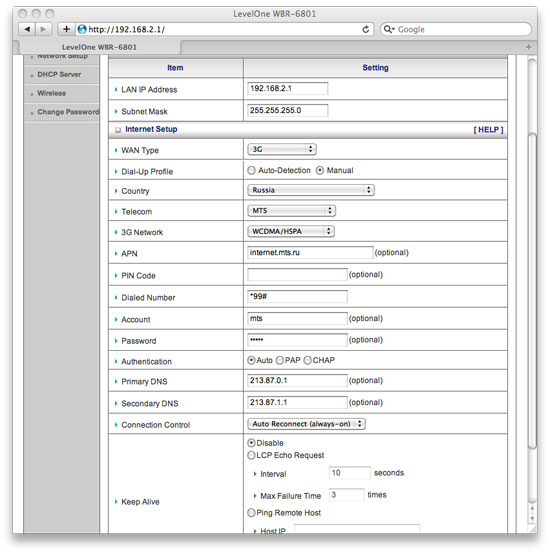Screen dimensions: 550x553
Task: Click the scroll down arrow of the scrollbar
Action: point(532,518)
